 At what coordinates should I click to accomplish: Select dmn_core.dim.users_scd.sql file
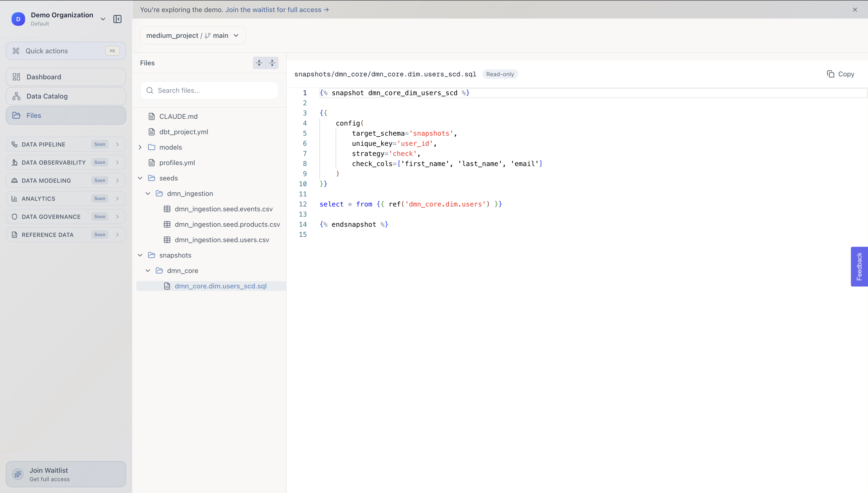pos(211,286)
